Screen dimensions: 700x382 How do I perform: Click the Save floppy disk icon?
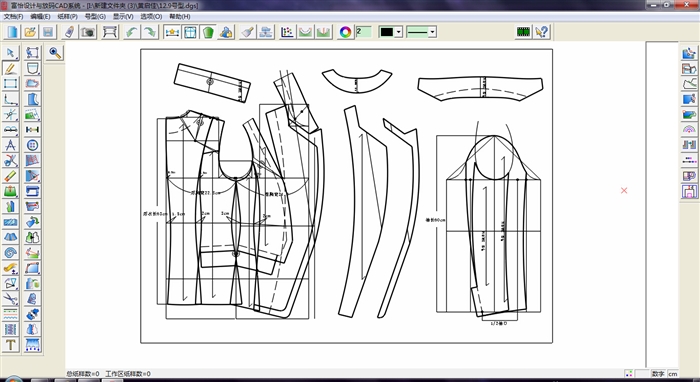[48, 32]
